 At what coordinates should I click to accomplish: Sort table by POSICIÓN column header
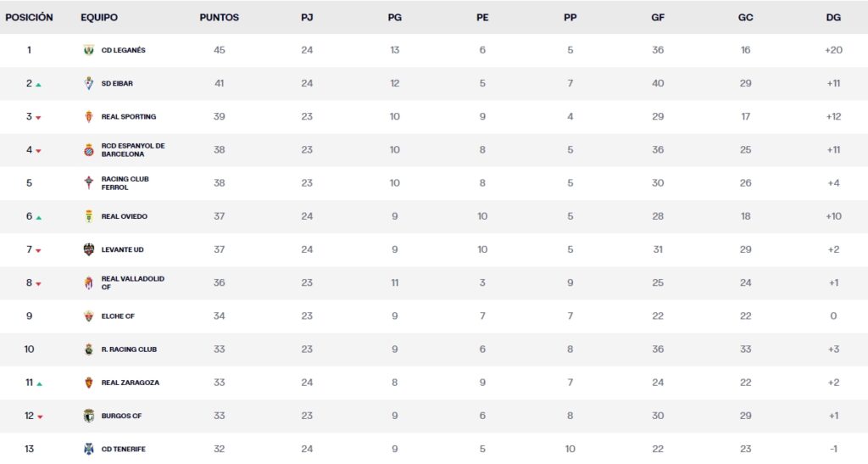[x=29, y=17]
